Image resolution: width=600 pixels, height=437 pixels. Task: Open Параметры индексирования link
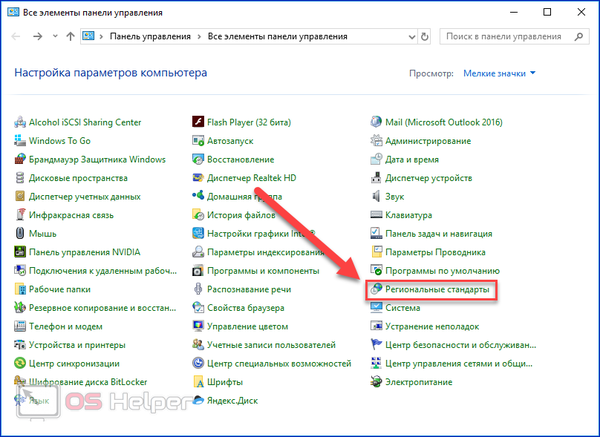tap(266, 252)
